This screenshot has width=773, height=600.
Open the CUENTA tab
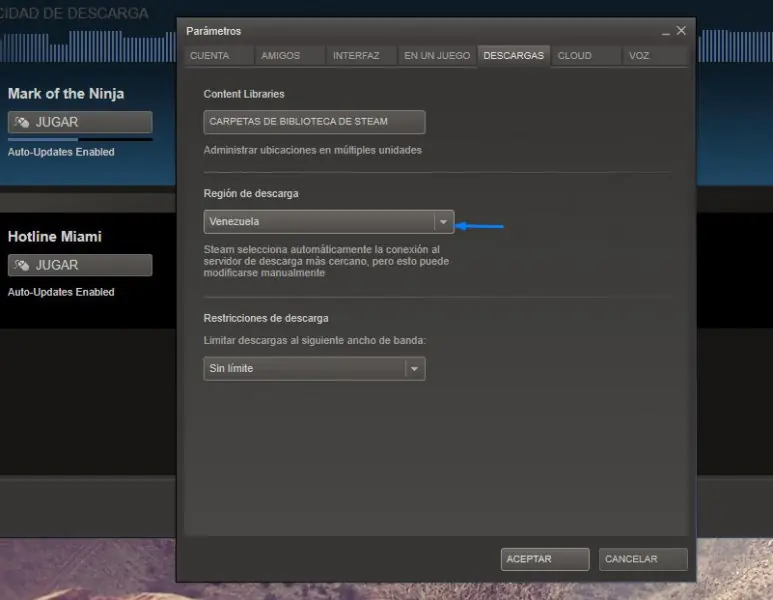pos(217,56)
